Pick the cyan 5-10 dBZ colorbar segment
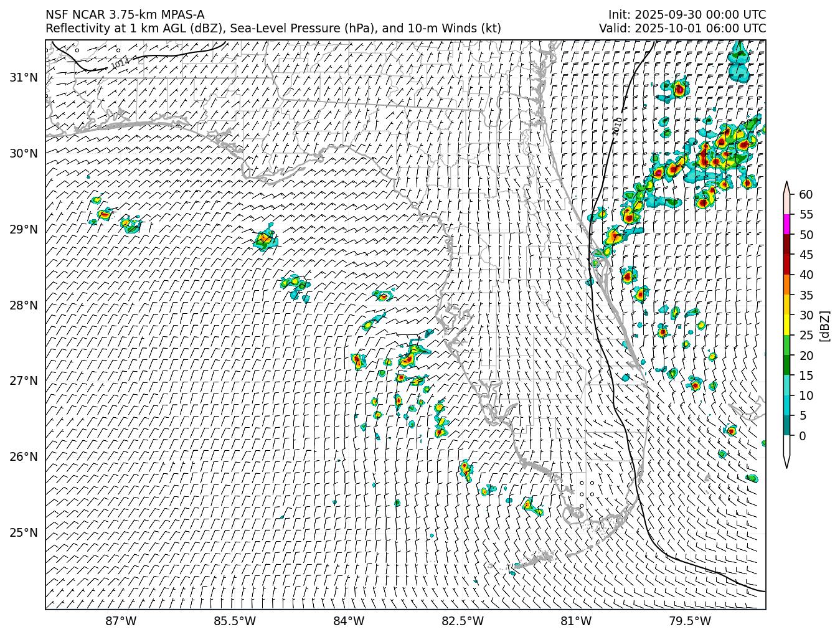Image resolution: width=840 pixels, height=637 pixels. click(x=786, y=405)
